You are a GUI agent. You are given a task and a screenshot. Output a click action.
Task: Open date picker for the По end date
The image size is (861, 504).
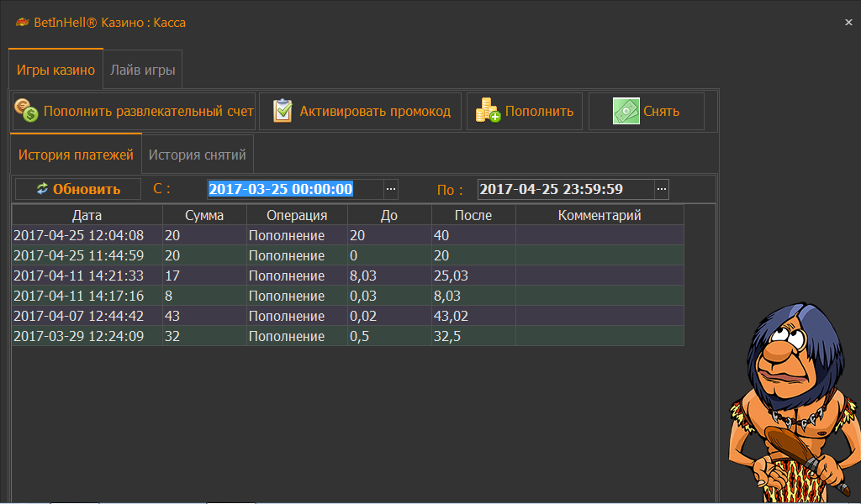click(662, 189)
